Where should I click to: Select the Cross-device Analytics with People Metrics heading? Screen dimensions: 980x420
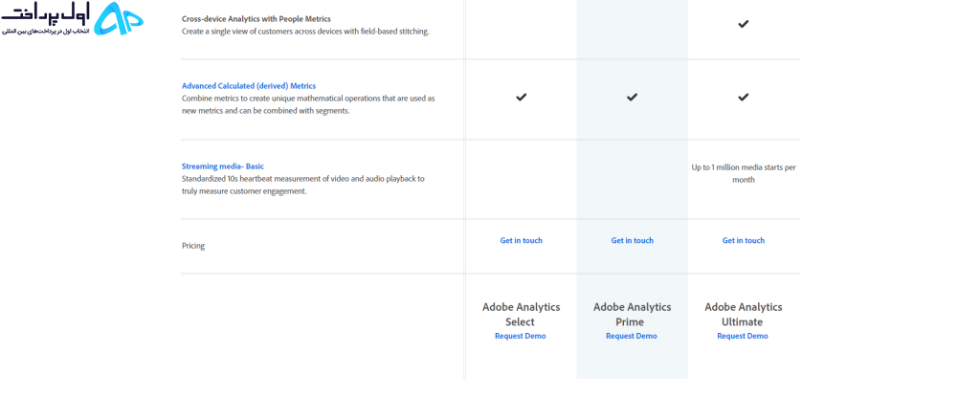256,19
